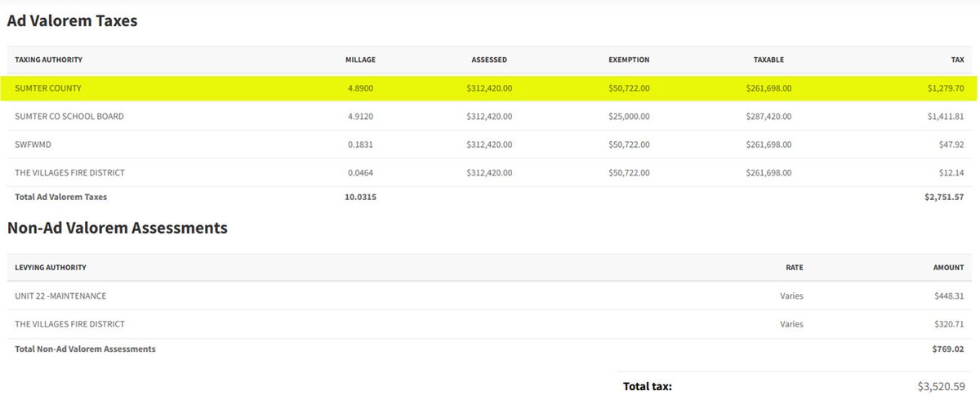This screenshot has height=400, width=980.
Task: Click the ASSESSED column header
Action: click(x=490, y=60)
